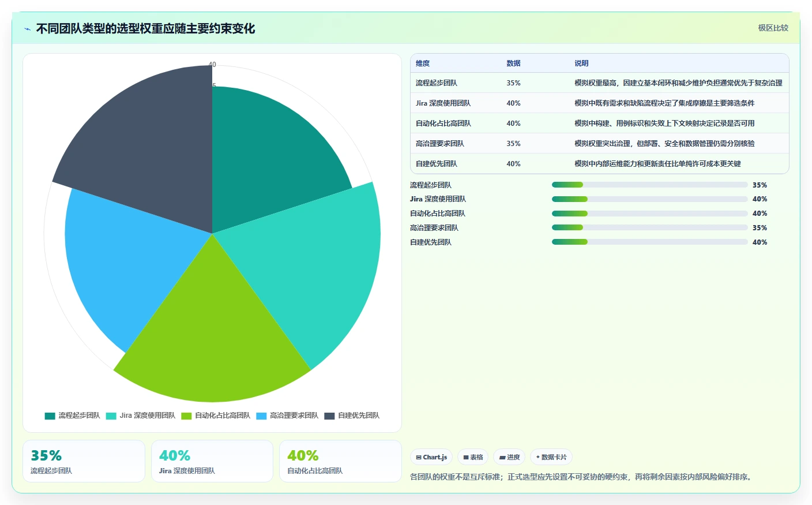Click the 极区比较 label in header
Screen dimensions: 812x505
tap(773, 28)
